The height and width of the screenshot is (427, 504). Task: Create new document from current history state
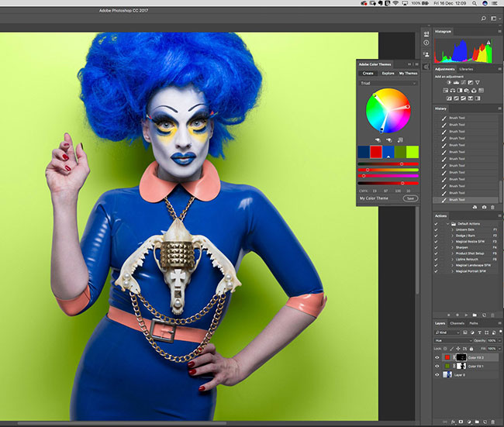475,208
